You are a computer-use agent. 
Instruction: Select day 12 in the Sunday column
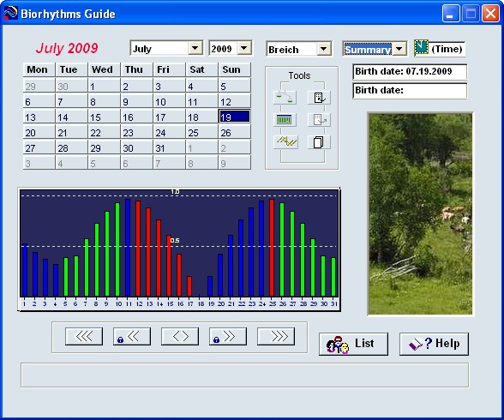point(234,101)
